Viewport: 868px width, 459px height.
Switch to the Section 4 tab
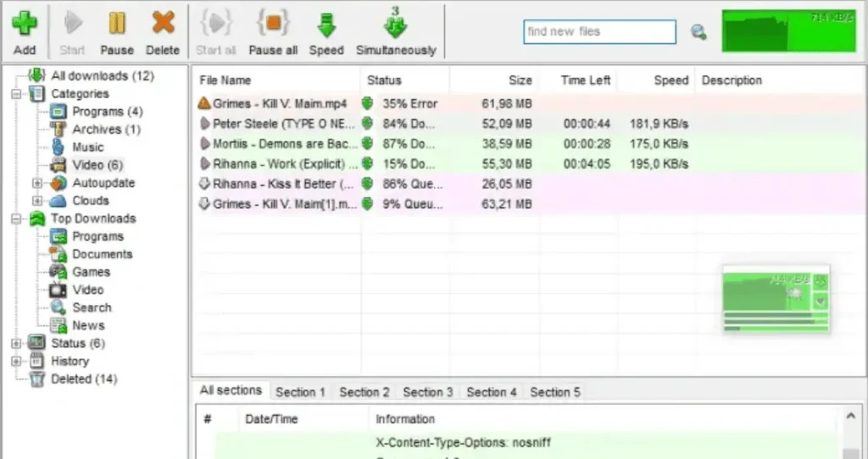(x=492, y=392)
